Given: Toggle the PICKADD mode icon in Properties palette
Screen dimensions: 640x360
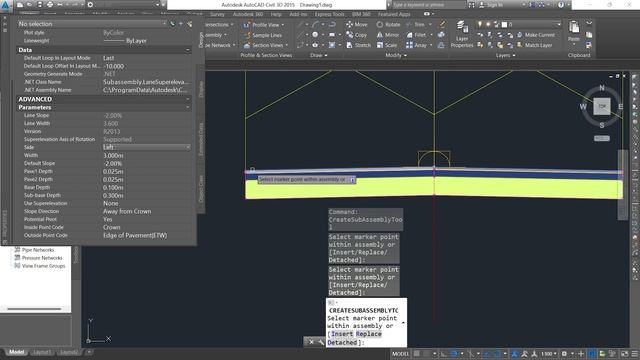Looking at the screenshot, I should tap(172, 24).
